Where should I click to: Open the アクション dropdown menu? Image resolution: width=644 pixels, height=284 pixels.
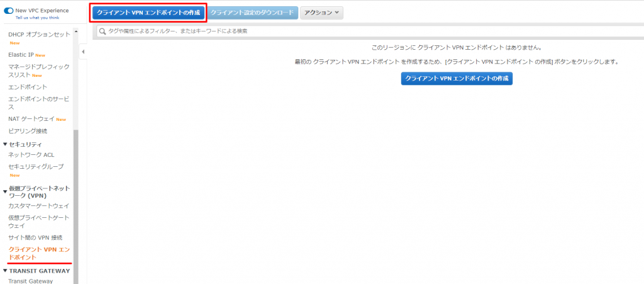[x=321, y=13]
